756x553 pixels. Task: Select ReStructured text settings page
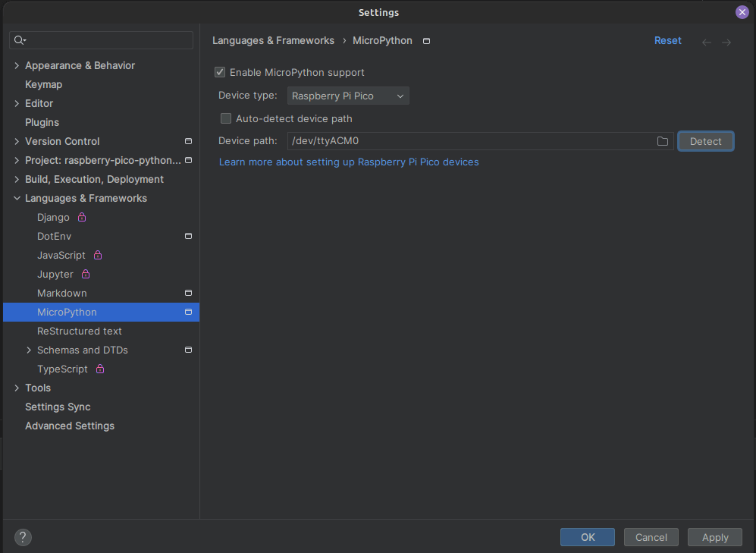(79, 331)
